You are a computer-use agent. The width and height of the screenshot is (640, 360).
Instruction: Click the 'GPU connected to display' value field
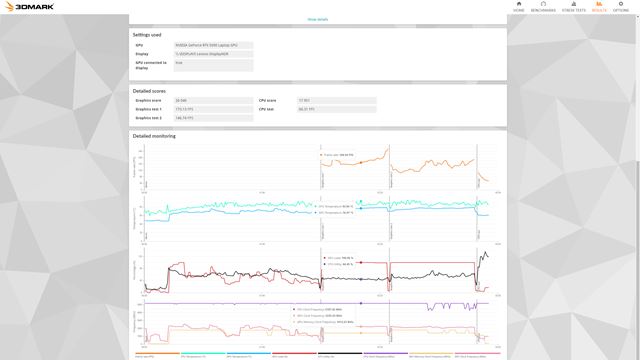(213, 65)
